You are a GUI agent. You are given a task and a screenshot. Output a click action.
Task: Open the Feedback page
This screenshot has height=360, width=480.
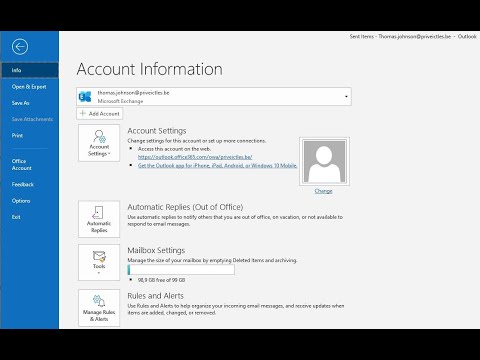[23, 184]
